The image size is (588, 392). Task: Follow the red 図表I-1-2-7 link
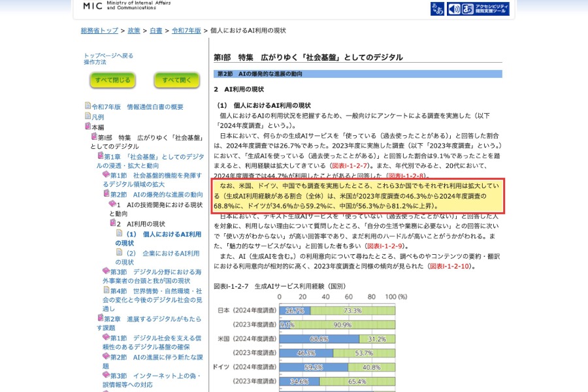[x=350, y=165]
